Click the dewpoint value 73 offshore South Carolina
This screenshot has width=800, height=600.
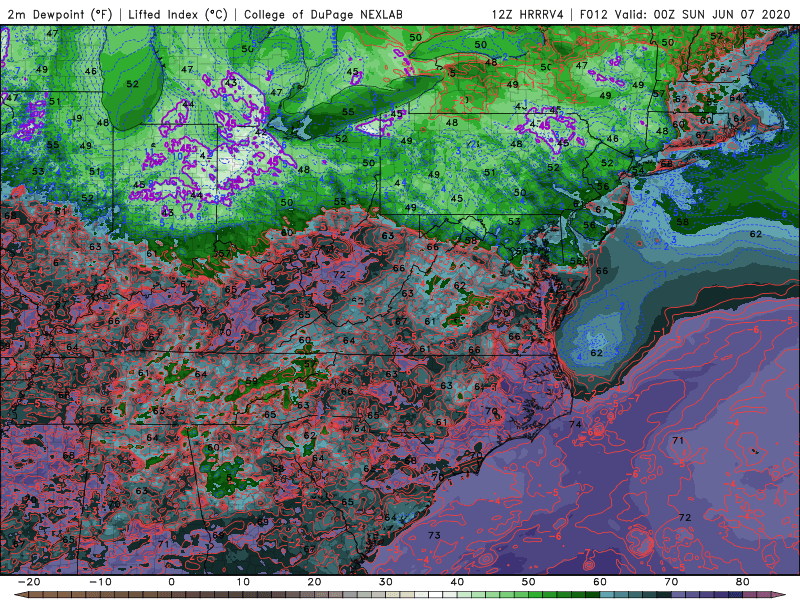coord(434,535)
